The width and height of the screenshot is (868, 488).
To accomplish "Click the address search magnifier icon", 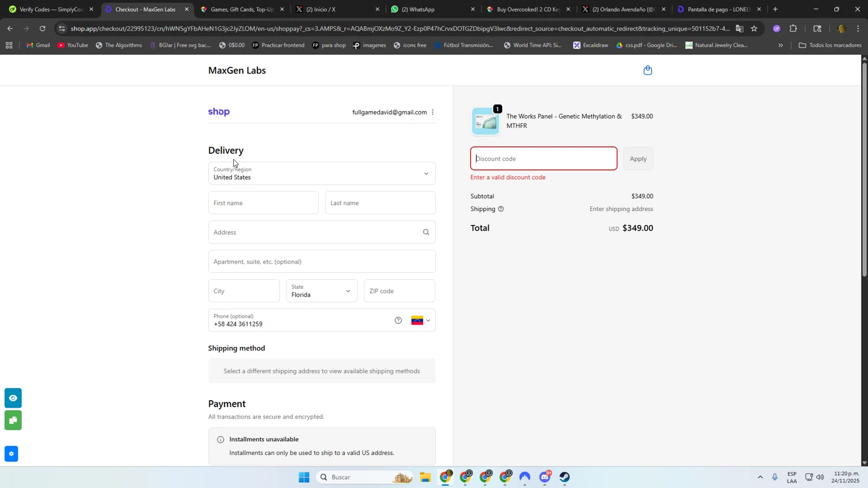I will (426, 232).
